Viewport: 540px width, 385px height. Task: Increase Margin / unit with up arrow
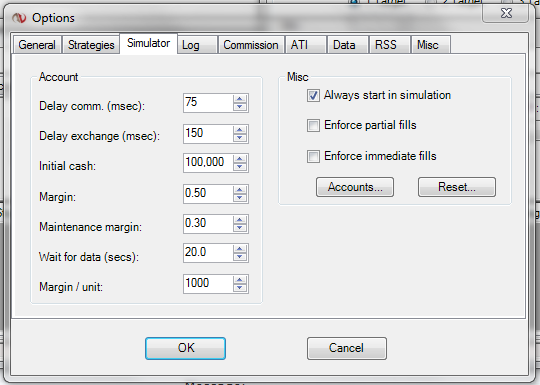click(240, 279)
